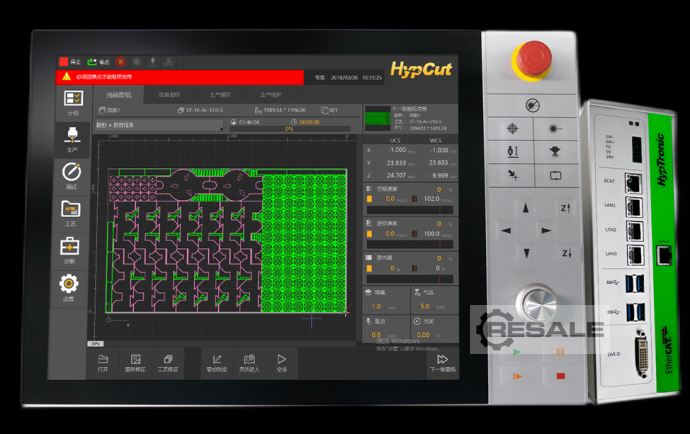
Task: Click the red warning banner message
Action: click(180, 77)
